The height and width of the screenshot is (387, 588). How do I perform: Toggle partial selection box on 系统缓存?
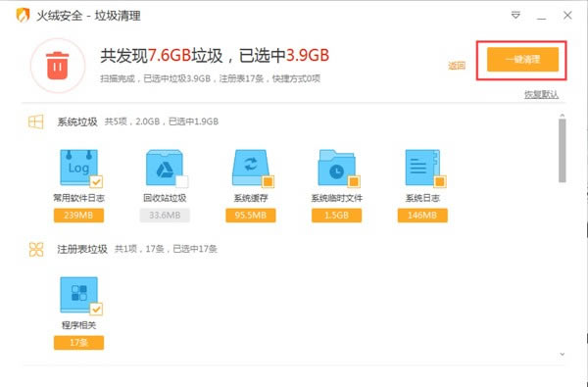(x=268, y=182)
